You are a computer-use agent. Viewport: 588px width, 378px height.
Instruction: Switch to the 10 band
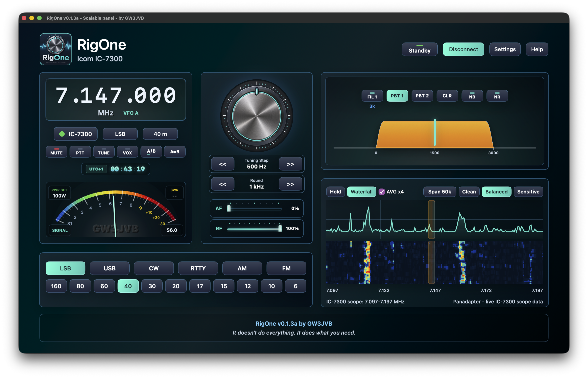pyautogui.click(x=271, y=286)
